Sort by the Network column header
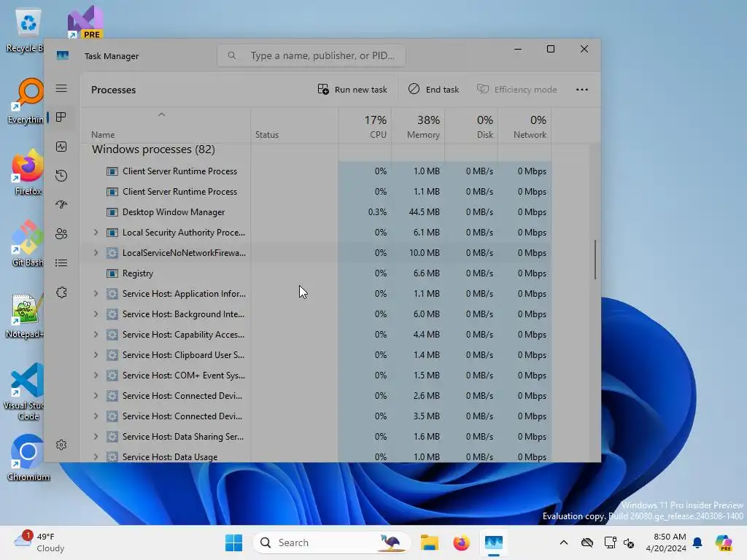 coord(525,125)
